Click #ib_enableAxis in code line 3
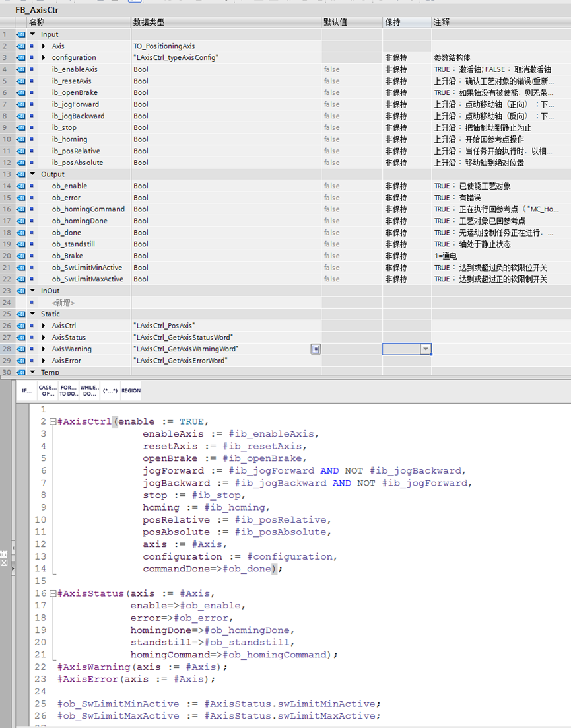The image size is (571, 728). pyautogui.click(x=271, y=433)
